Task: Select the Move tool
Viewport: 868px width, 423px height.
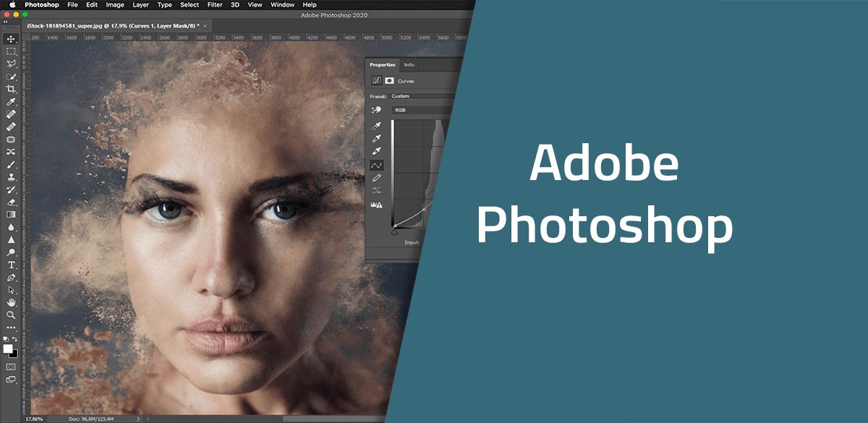Action: [11, 38]
